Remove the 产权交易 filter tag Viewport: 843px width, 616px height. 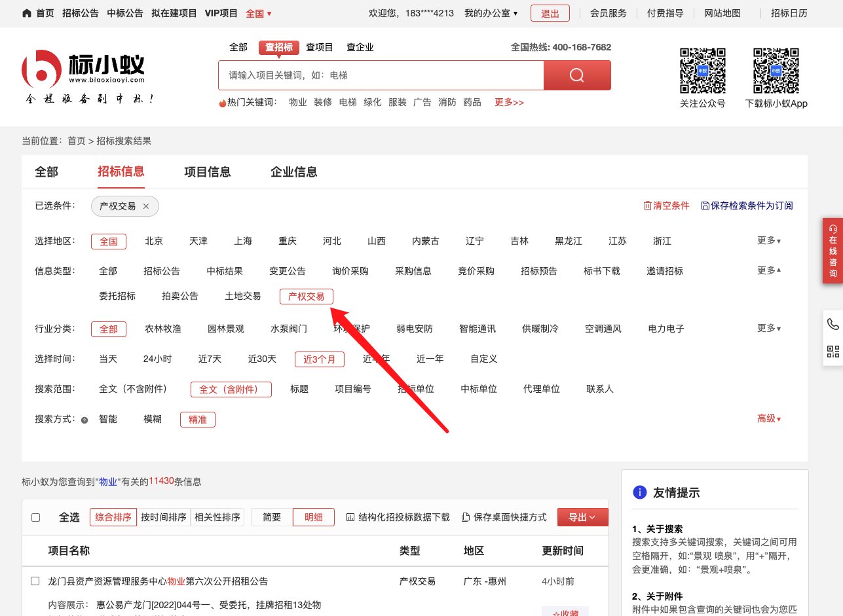click(x=146, y=206)
